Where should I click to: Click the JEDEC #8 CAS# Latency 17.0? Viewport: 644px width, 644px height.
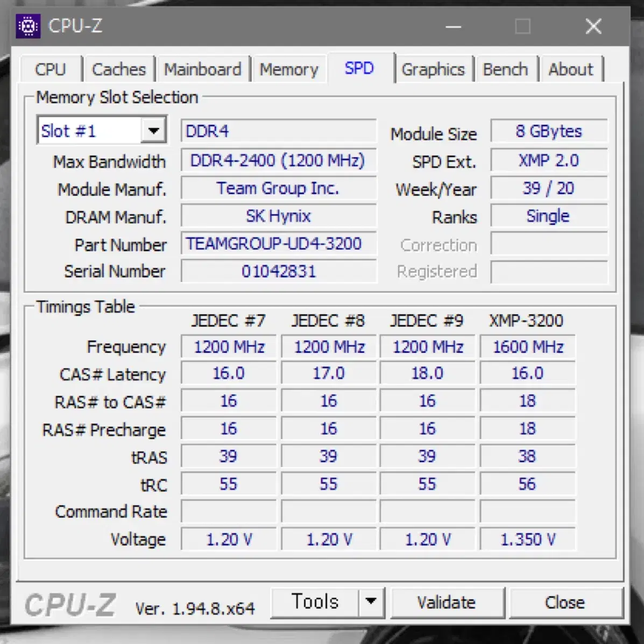tap(329, 373)
